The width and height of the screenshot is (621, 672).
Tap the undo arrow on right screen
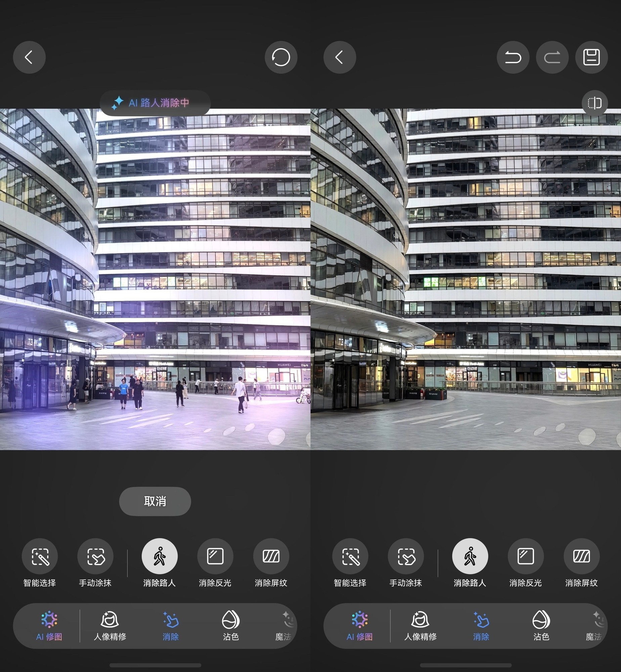513,57
